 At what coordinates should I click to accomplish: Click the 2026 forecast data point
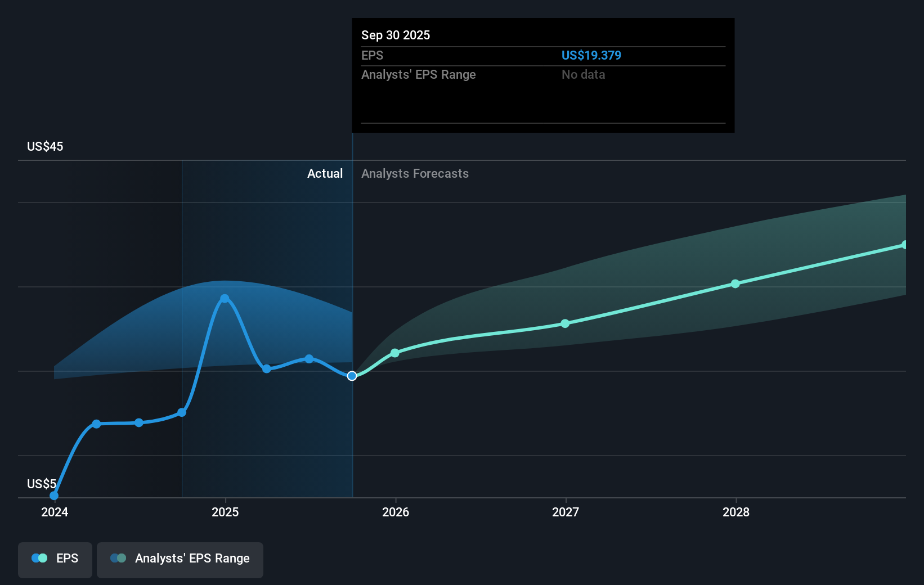(x=395, y=353)
